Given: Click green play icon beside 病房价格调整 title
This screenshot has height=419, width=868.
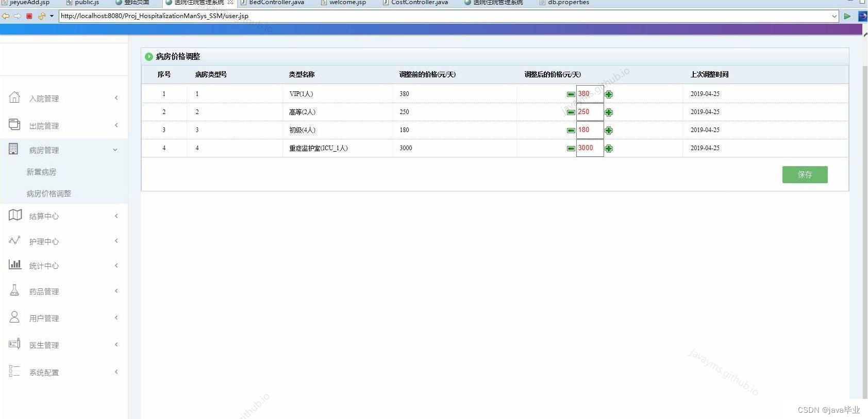Looking at the screenshot, I should pos(149,57).
